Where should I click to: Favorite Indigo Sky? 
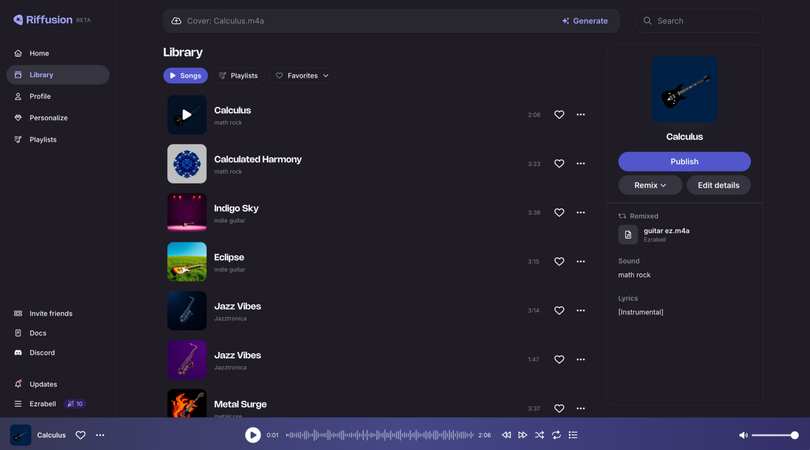[559, 212]
